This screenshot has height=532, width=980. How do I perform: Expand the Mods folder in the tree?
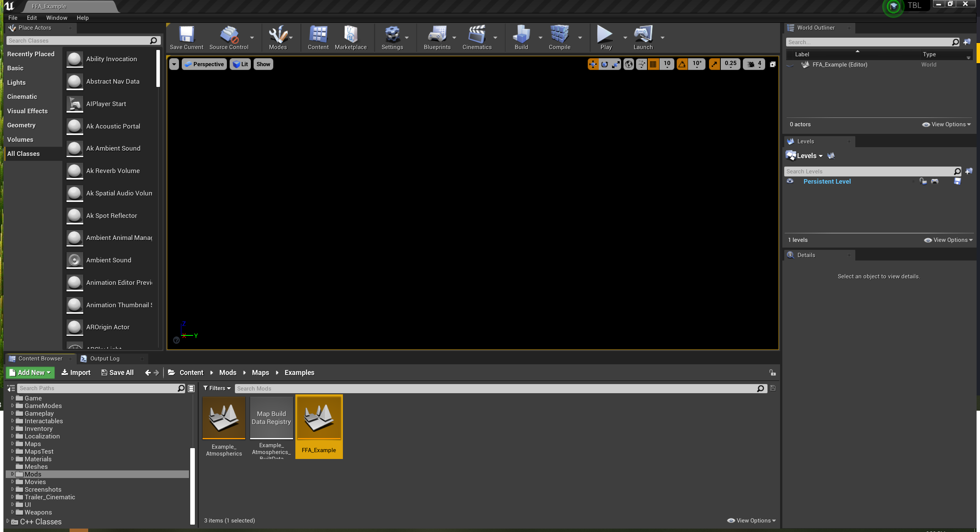point(13,474)
